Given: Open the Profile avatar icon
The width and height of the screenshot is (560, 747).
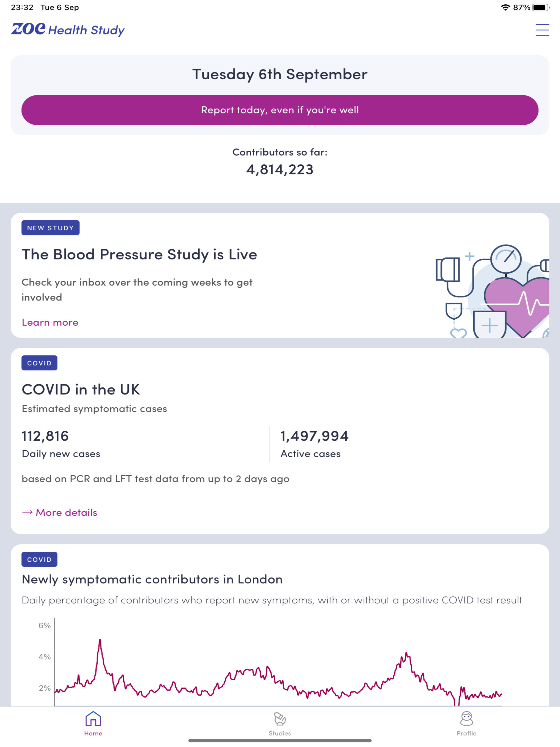Looking at the screenshot, I should point(466,719).
